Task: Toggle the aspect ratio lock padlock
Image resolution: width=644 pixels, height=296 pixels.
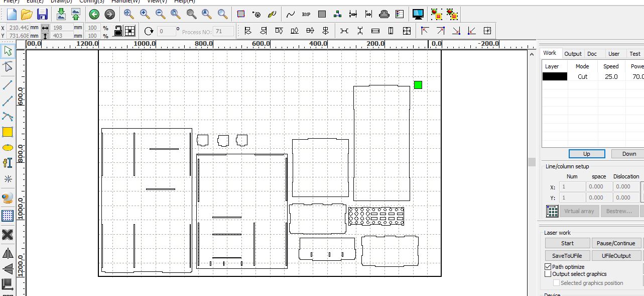Action: (118, 31)
